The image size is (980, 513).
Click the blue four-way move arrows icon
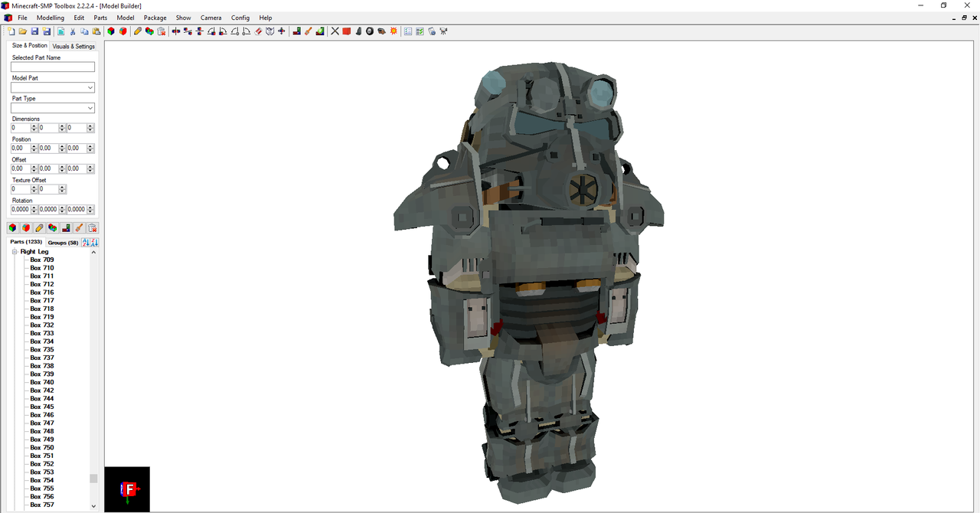tap(282, 31)
